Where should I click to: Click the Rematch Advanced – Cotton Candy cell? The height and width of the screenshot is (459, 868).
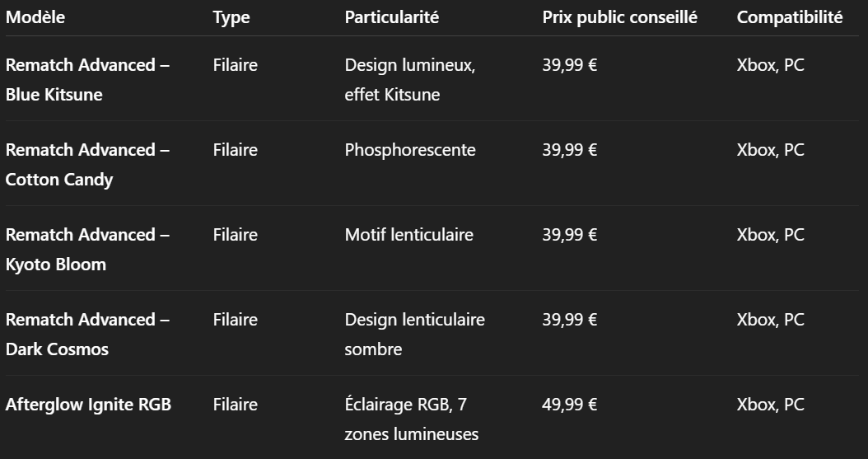(87, 164)
